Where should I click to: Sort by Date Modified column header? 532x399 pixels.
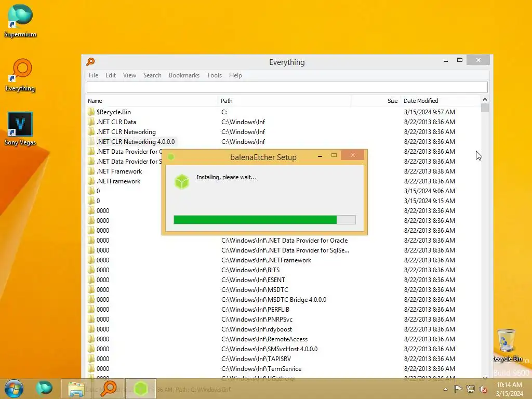coord(441,101)
